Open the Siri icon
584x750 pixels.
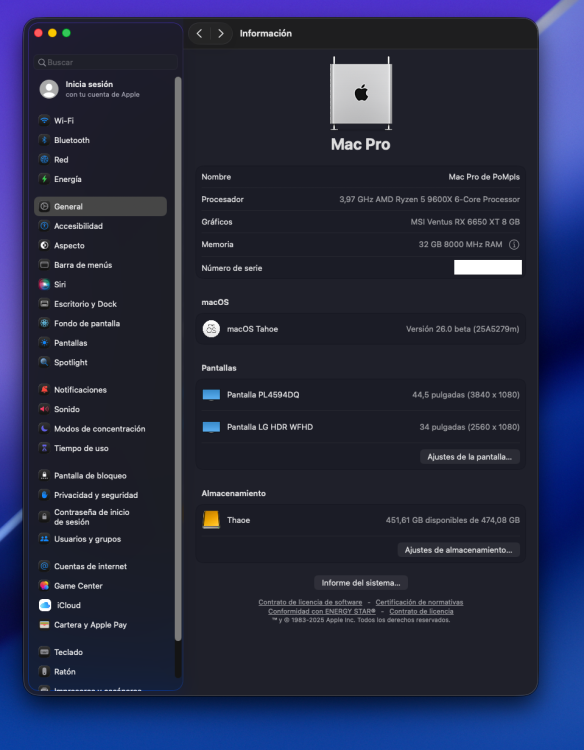coord(44,284)
